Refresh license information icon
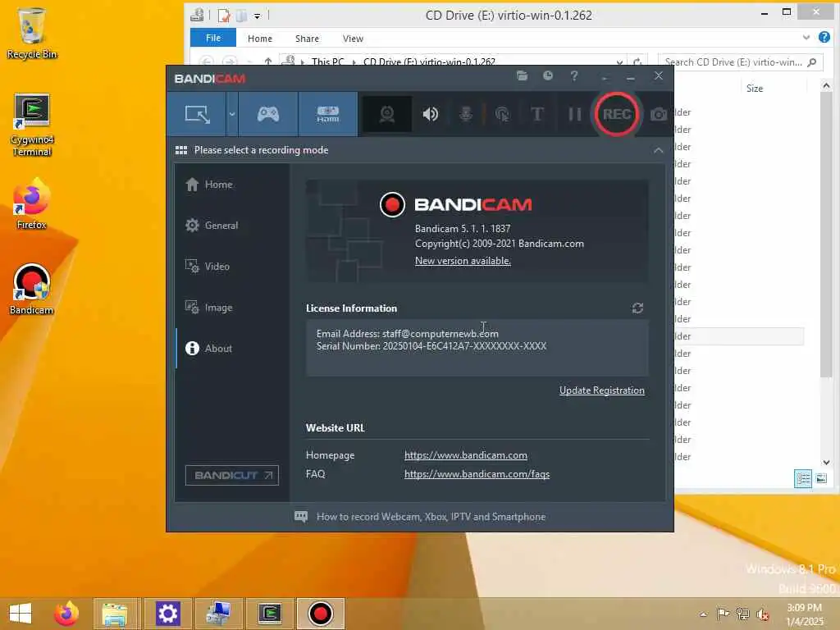This screenshot has width=840, height=630. [x=637, y=308]
